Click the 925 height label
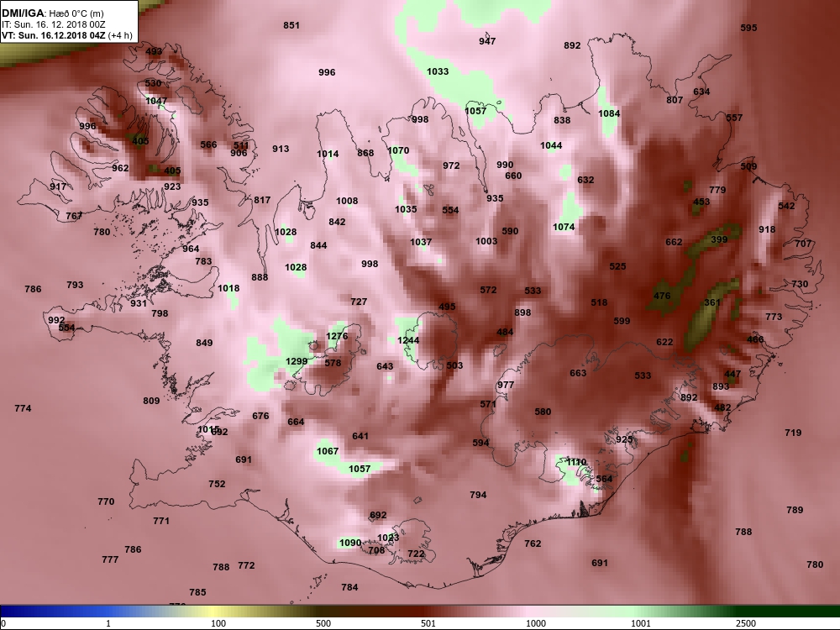The image size is (840, 630). click(x=625, y=439)
